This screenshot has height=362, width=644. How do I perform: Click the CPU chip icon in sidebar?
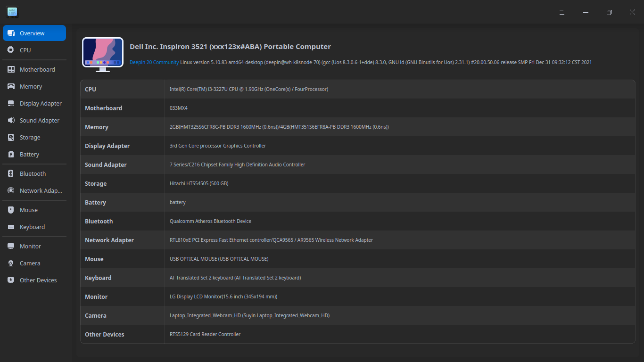11,50
